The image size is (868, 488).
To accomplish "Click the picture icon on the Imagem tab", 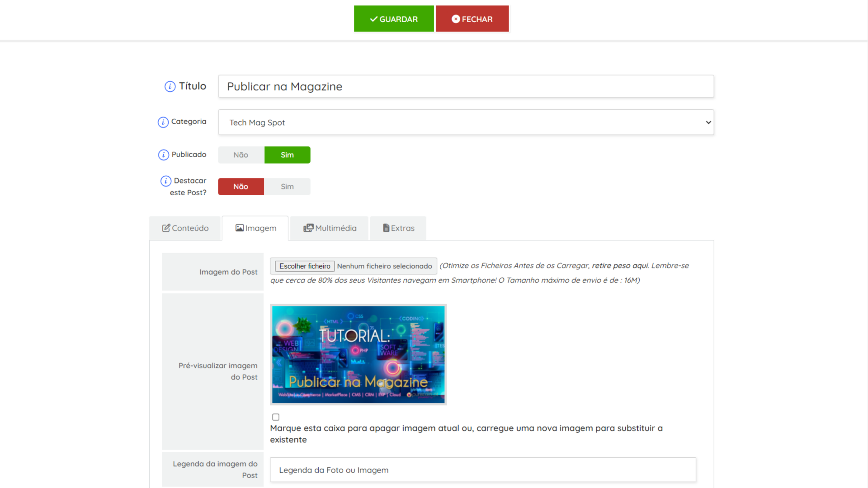I will pos(240,228).
